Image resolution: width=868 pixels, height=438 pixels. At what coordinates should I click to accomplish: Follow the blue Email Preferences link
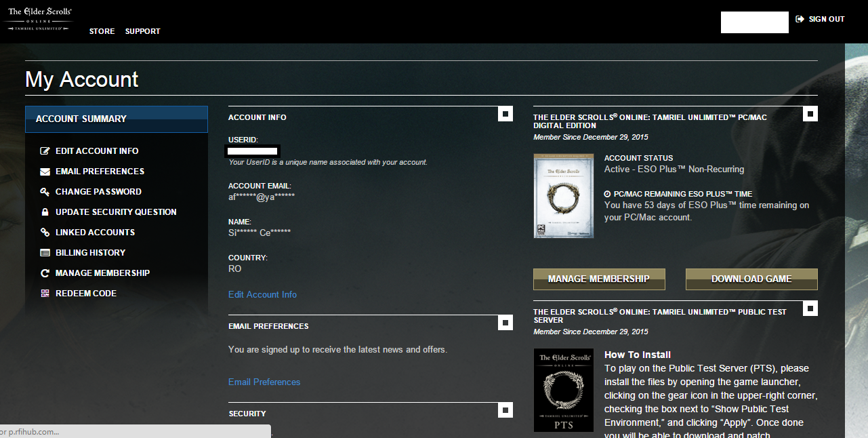click(264, 382)
